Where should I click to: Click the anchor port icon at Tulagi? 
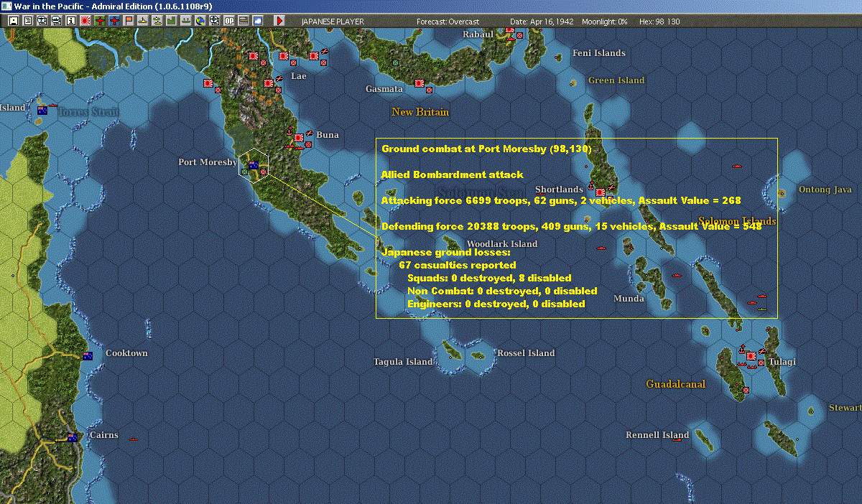(x=742, y=350)
